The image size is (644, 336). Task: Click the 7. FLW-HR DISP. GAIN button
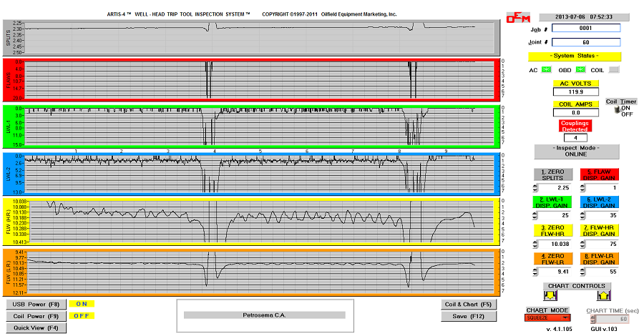tap(599, 231)
